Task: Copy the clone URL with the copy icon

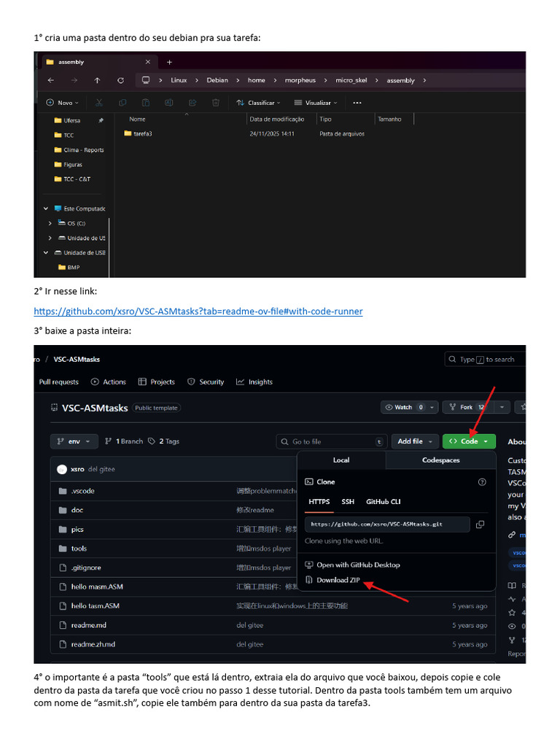Action: [480, 525]
